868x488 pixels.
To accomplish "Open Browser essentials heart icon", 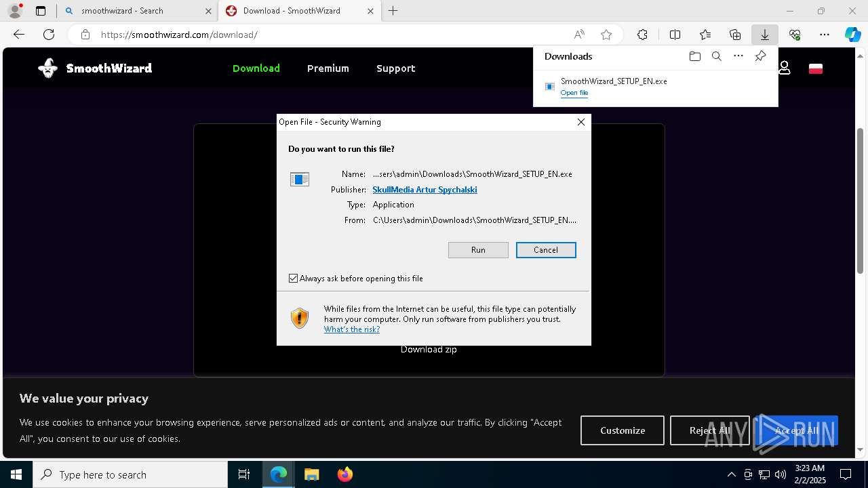I will click(x=795, y=35).
